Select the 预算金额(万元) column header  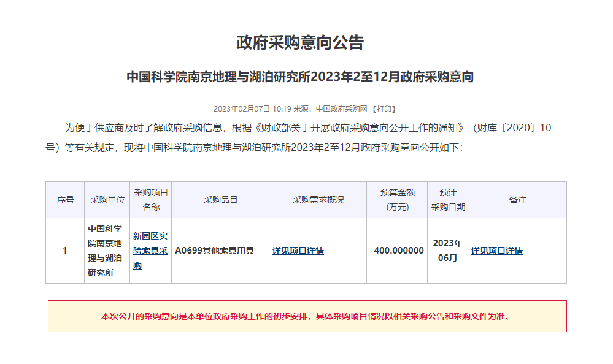click(x=397, y=200)
